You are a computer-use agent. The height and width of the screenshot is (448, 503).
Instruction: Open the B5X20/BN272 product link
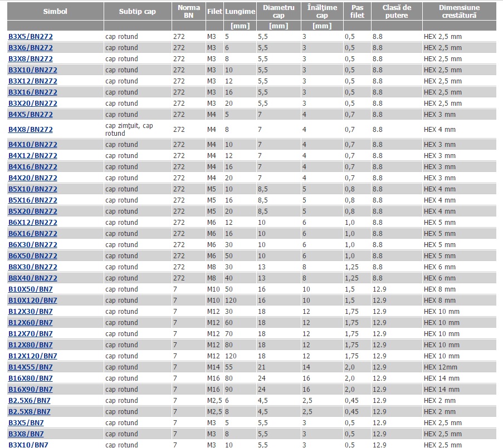33,211
